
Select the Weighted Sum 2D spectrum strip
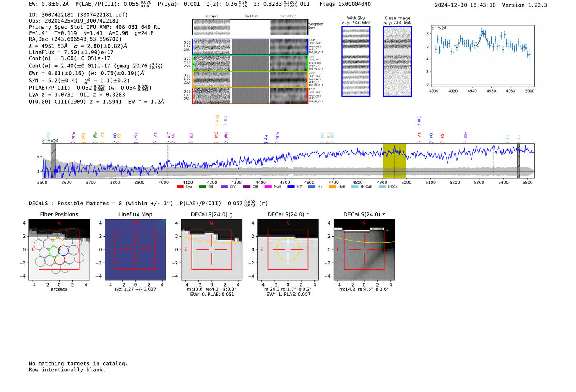tap(250, 27)
